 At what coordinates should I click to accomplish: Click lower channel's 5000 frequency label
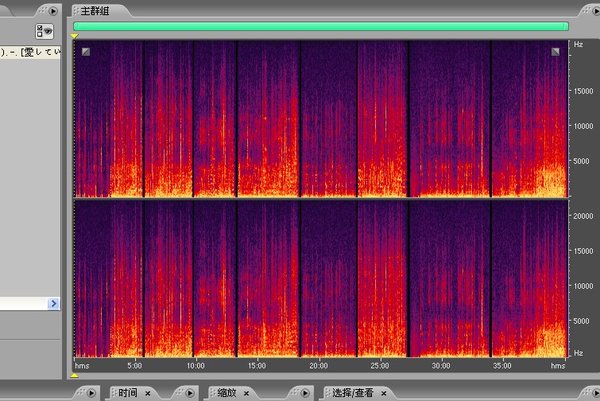(x=581, y=321)
